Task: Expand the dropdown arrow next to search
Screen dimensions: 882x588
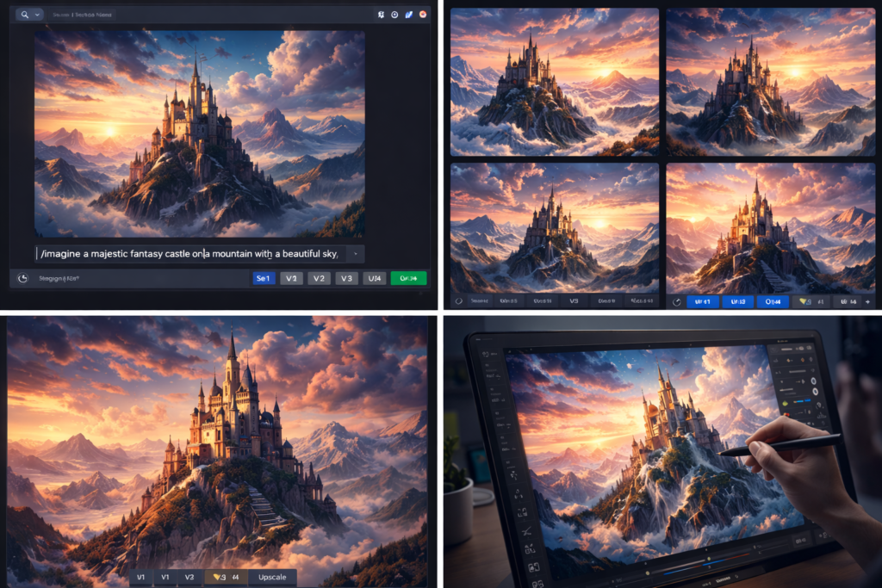Action: click(38, 15)
